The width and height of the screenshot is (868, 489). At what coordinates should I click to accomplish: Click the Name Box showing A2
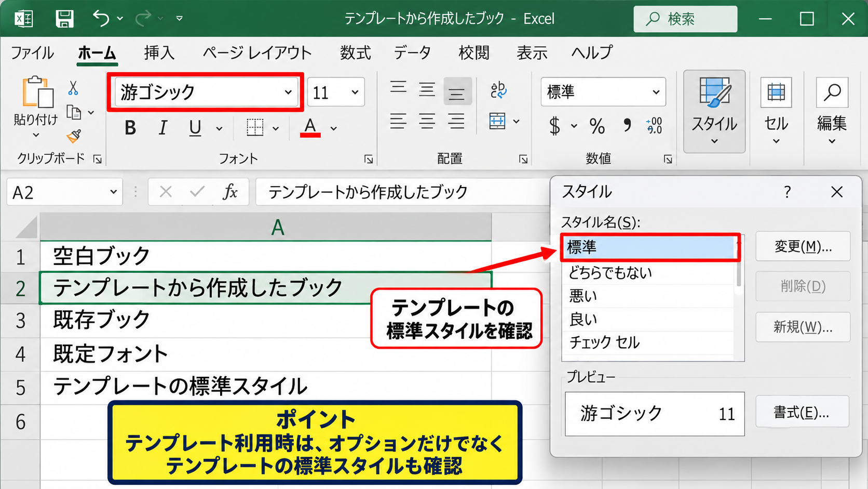(x=64, y=193)
